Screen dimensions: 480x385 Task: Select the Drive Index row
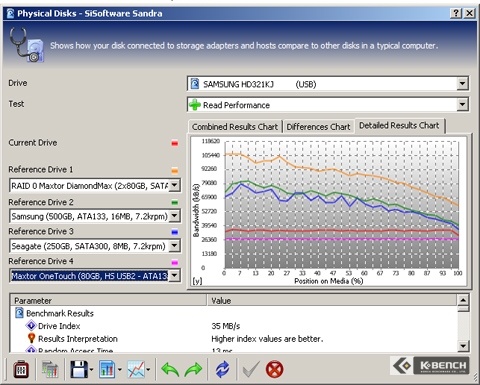pos(234,326)
